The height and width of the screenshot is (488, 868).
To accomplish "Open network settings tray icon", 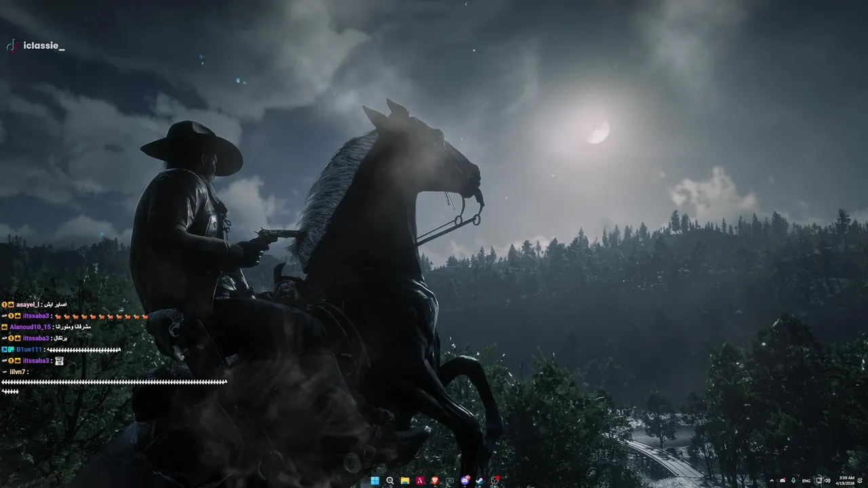I will click(x=819, y=481).
